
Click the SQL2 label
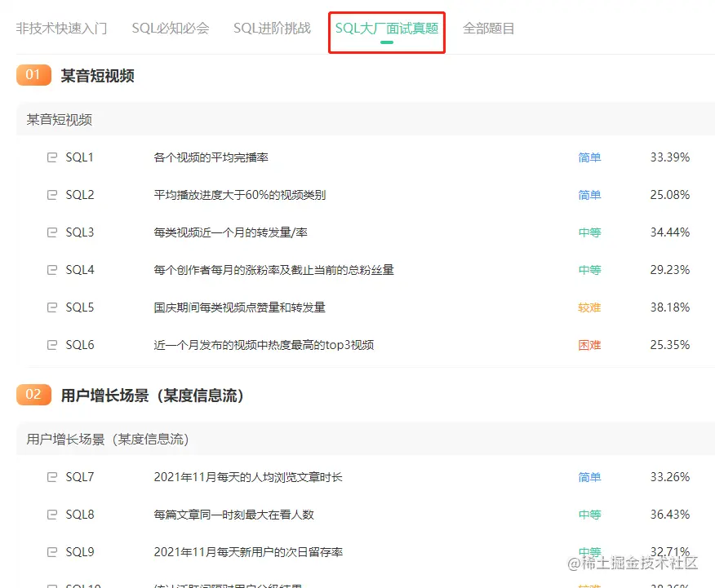(80, 195)
